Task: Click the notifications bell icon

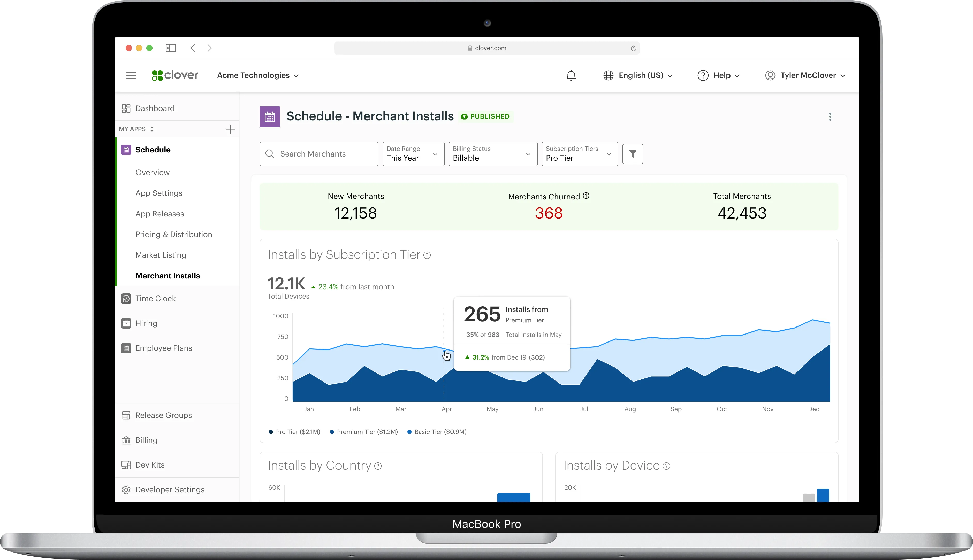Action: tap(571, 75)
